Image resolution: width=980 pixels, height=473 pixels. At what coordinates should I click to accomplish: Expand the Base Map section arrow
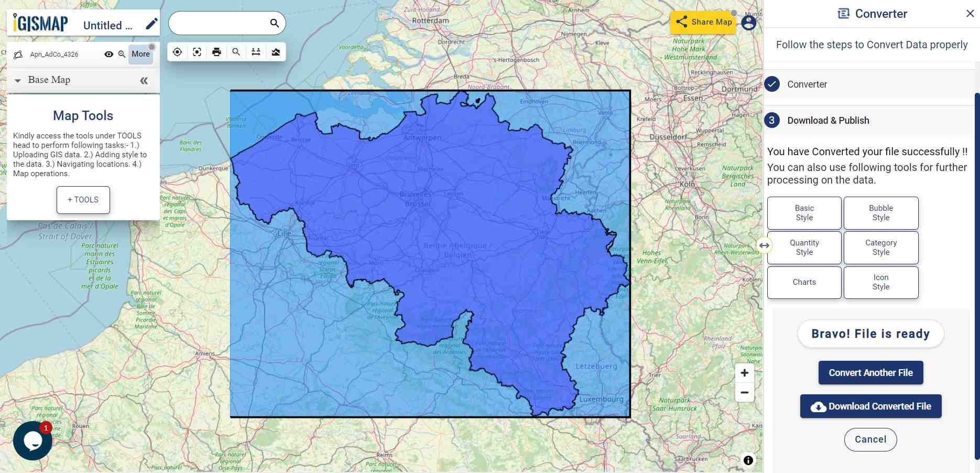pyautogui.click(x=18, y=81)
